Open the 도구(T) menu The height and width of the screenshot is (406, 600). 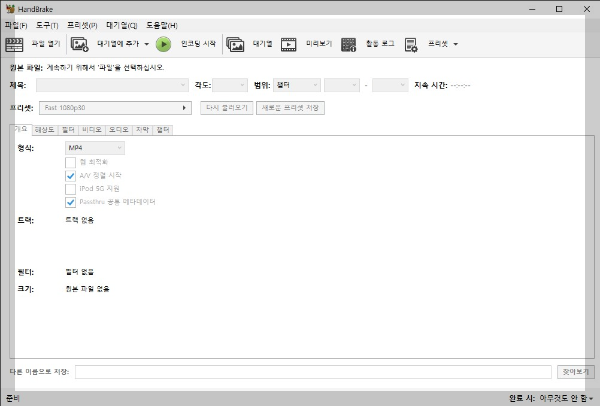[47, 26]
